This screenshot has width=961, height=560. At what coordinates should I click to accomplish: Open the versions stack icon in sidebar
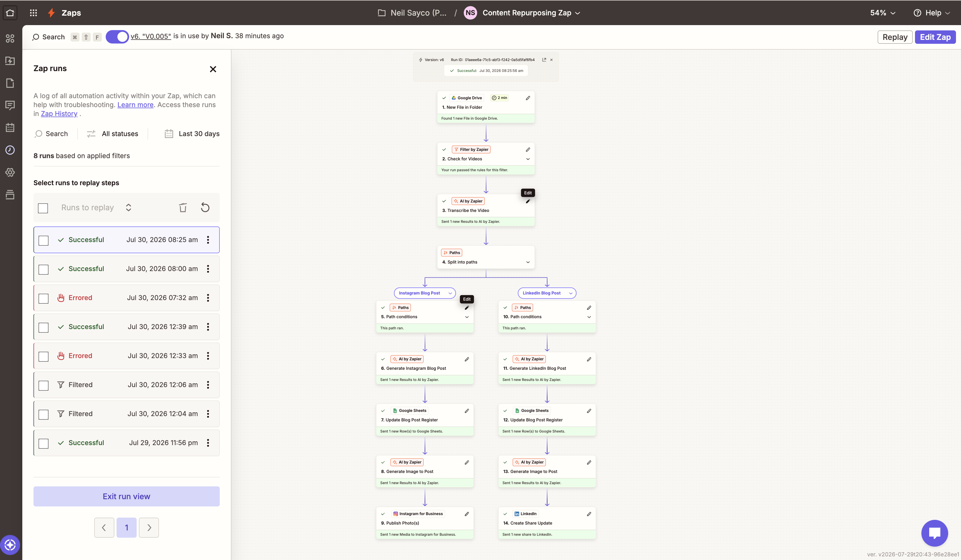tap(10, 195)
